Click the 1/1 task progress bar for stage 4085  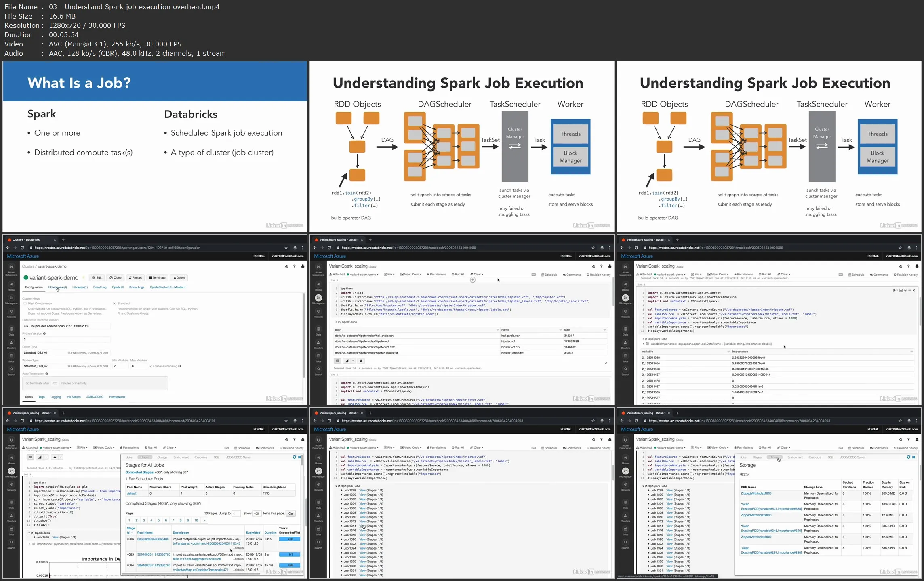point(290,554)
